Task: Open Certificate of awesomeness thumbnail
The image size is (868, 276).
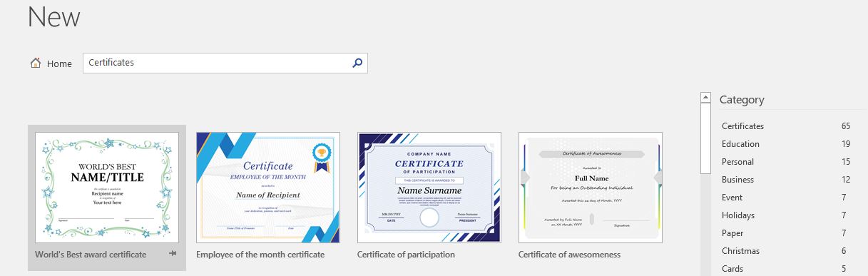Action: [591, 188]
